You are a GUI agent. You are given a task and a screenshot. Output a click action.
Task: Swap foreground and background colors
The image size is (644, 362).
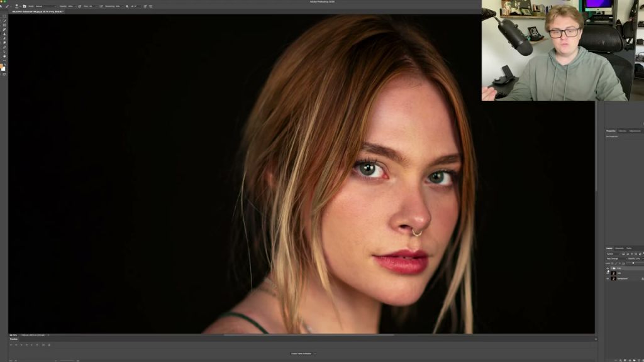(x=5, y=64)
